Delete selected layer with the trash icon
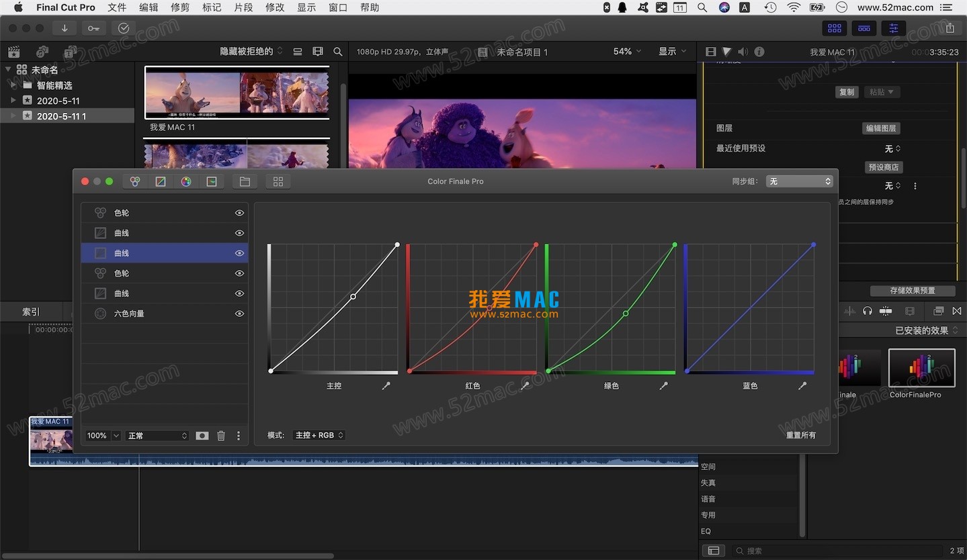 tap(220, 436)
